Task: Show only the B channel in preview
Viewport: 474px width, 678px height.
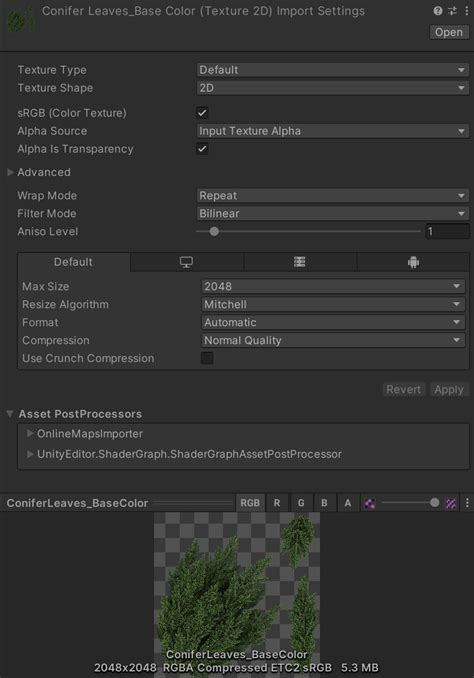Action: click(x=324, y=503)
